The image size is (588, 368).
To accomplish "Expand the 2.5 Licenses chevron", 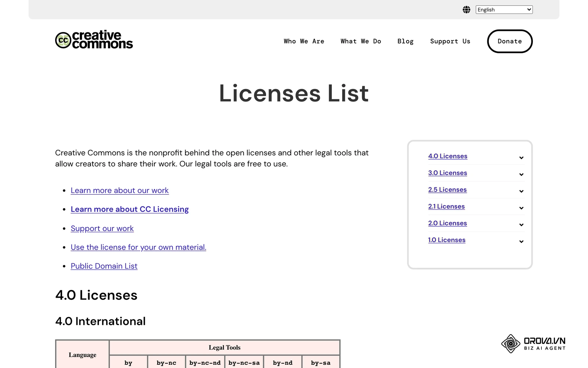I will 521,191.
